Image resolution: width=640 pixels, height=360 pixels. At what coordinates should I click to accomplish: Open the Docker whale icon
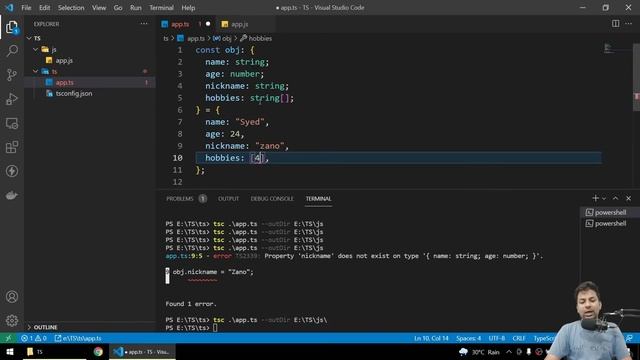[x=12, y=195]
